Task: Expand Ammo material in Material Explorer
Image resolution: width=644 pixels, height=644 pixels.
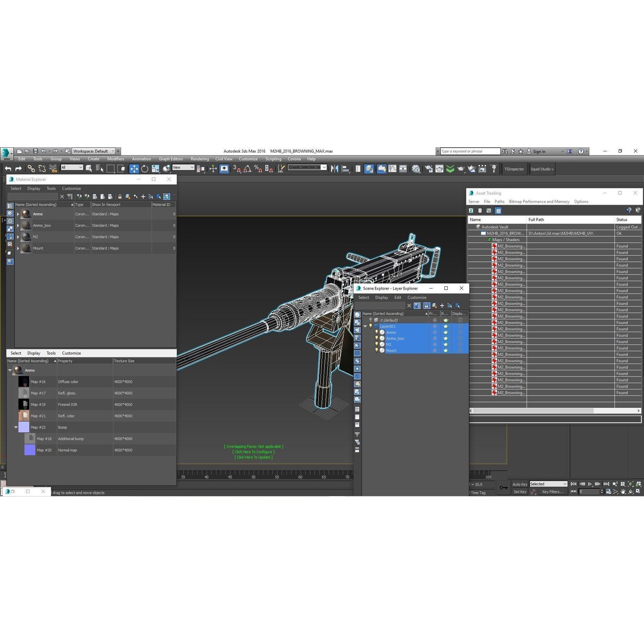Action: [x=18, y=214]
